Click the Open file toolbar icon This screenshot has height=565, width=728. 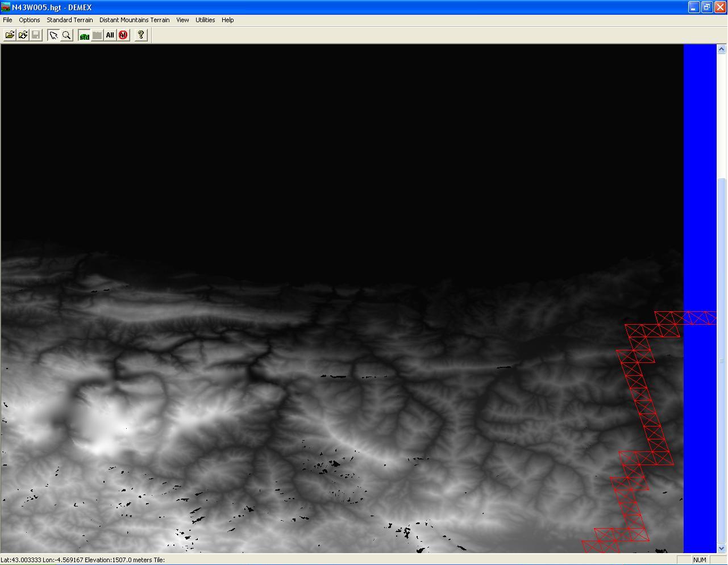pyautogui.click(x=10, y=35)
